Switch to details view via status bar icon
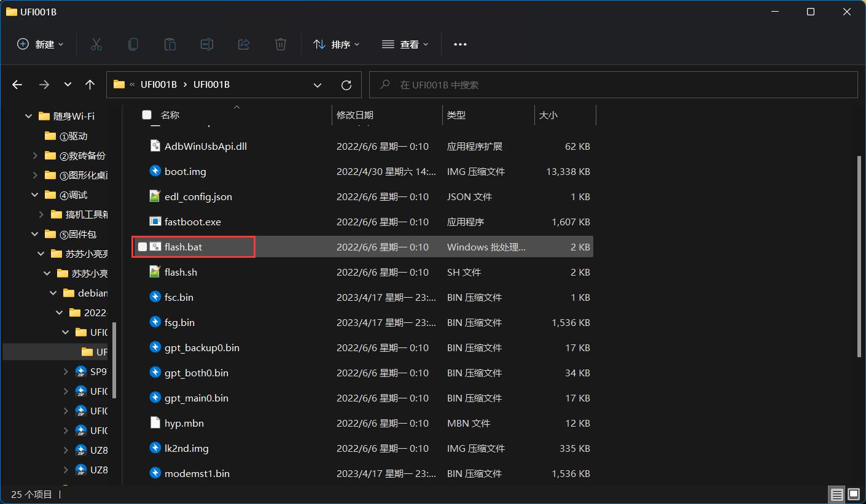Screen dimensions: 866x504 point(837,494)
